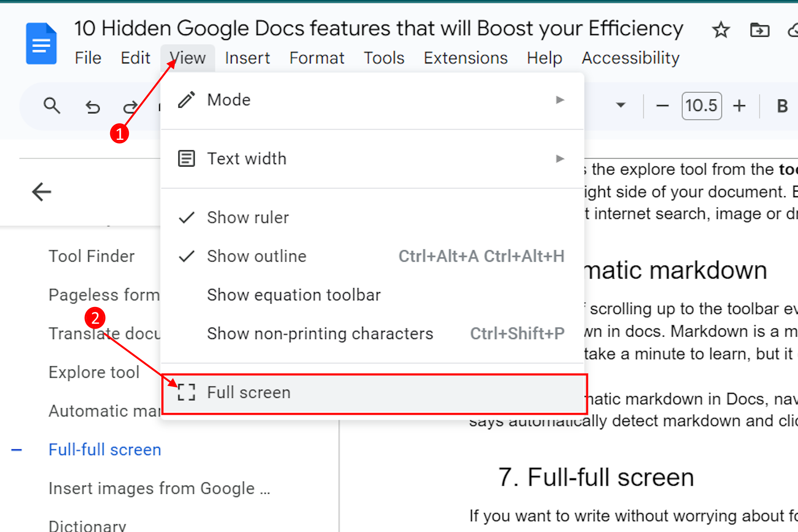Close outline with back arrow
Image resolution: width=798 pixels, height=532 pixels.
pyautogui.click(x=41, y=192)
